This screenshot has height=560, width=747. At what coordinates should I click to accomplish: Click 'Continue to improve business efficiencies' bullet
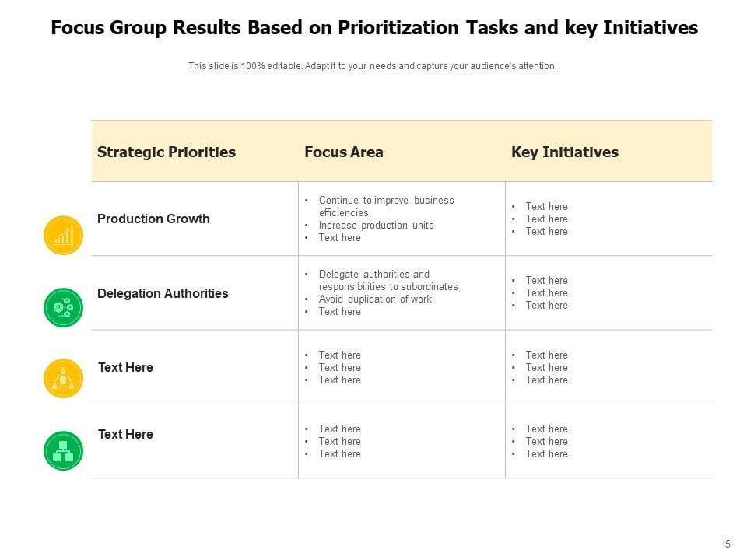pos(386,206)
